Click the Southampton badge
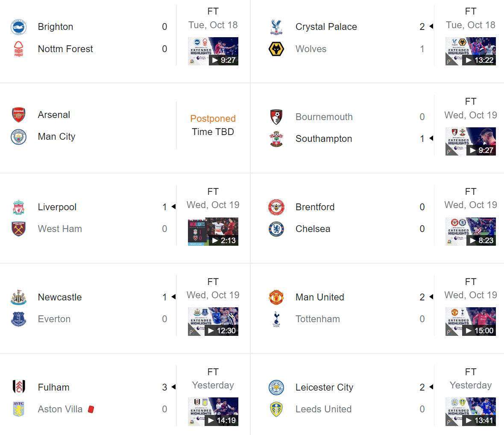Screen dimensions: 504x435 [x=276, y=138]
